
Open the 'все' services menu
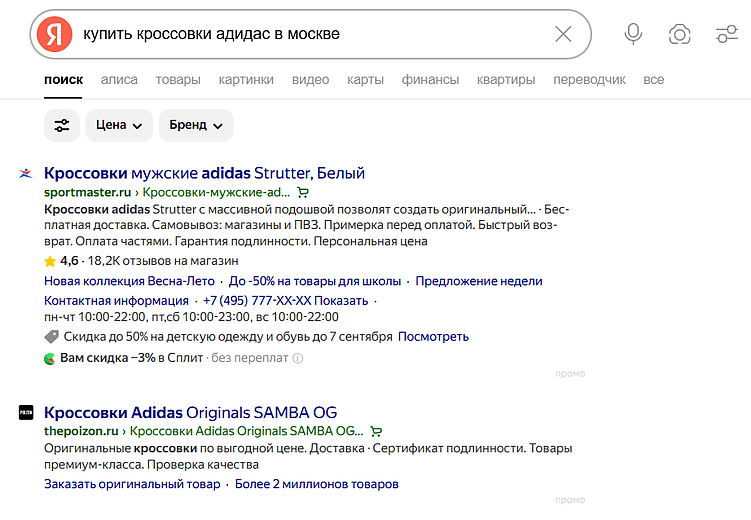click(x=654, y=80)
